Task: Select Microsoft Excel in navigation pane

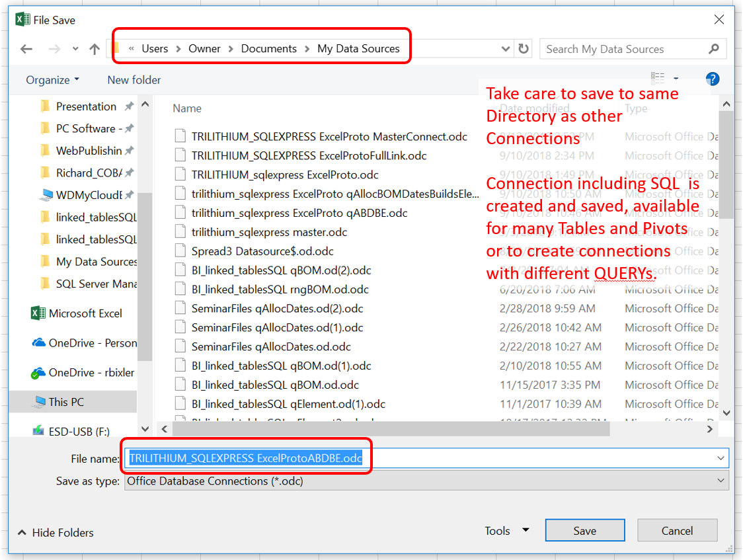Action: click(77, 313)
